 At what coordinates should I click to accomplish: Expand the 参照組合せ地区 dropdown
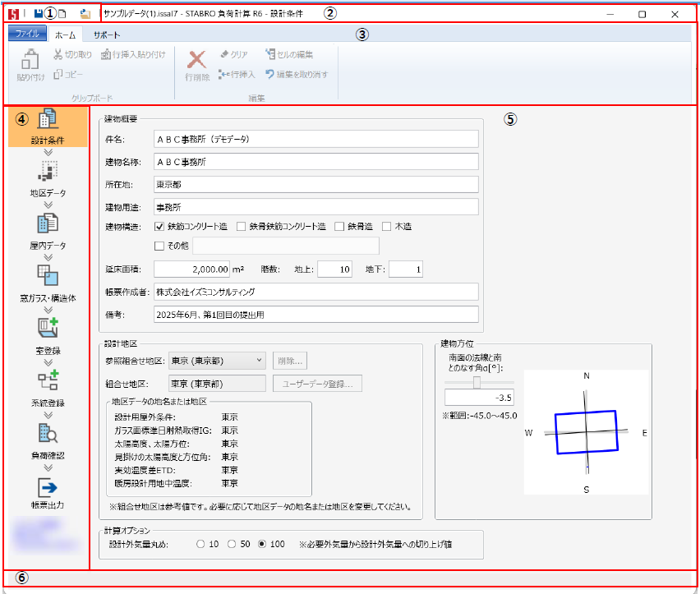point(259,360)
